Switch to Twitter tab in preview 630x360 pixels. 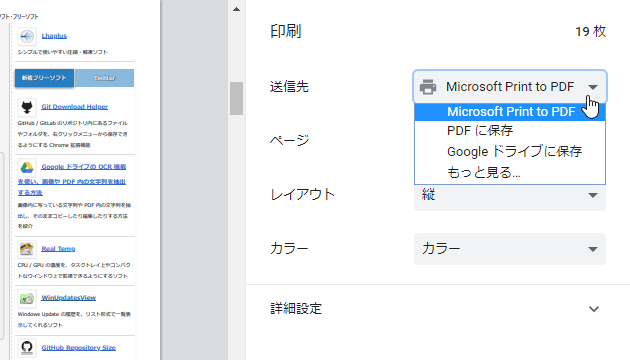(104, 78)
